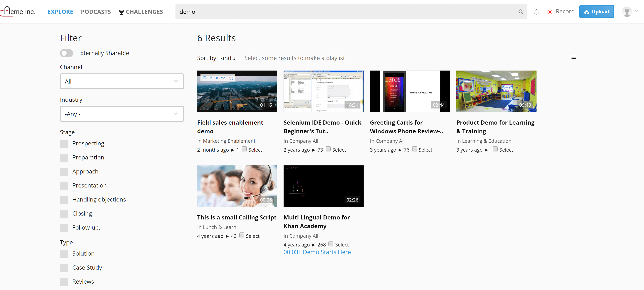644x290 pixels.
Task: Click the Notifications bell icon
Action: (x=536, y=12)
